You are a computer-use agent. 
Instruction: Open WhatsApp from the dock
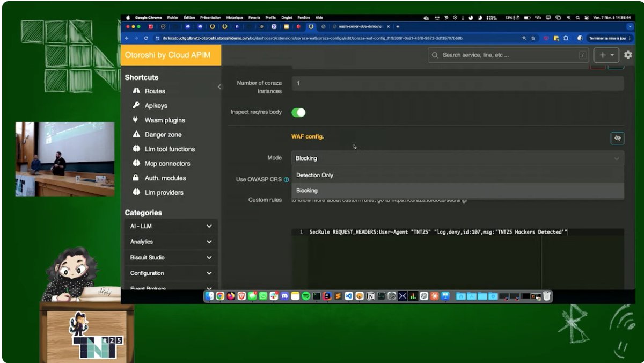[263, 296]
